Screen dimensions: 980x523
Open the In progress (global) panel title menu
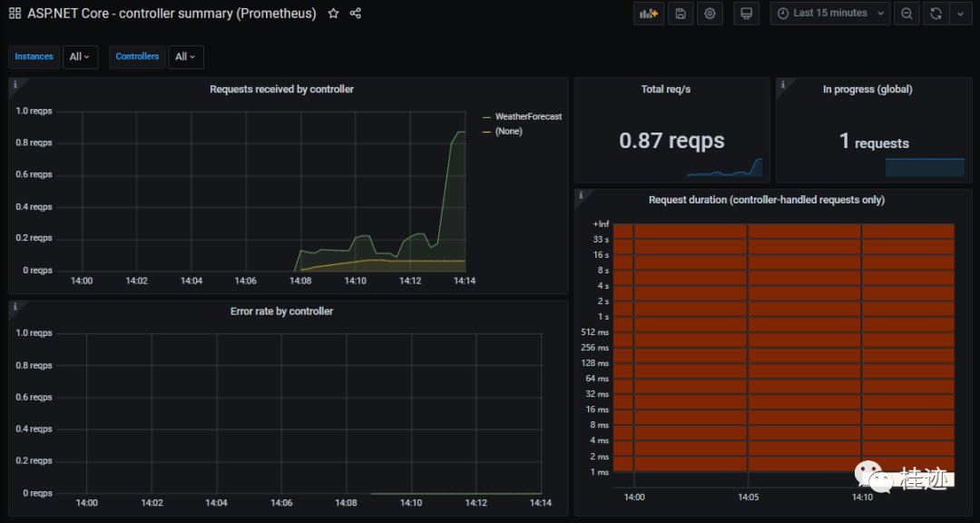pos(867,90)
